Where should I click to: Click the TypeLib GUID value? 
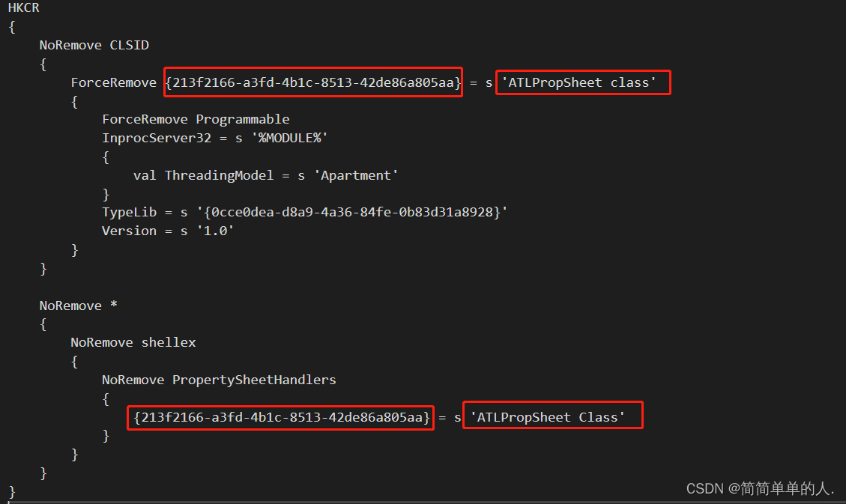click(x=351, y=213)
